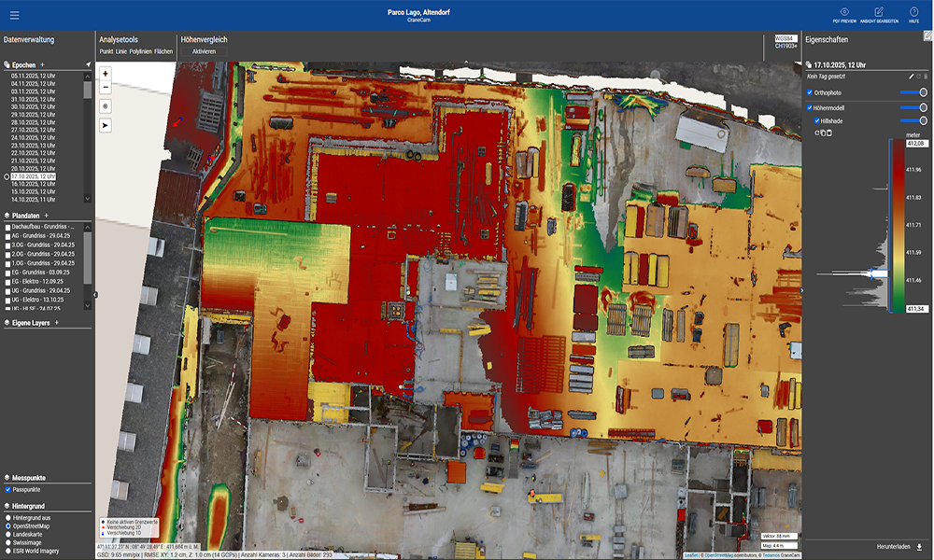Edit the tag with pencil icon

coord(912,76)
